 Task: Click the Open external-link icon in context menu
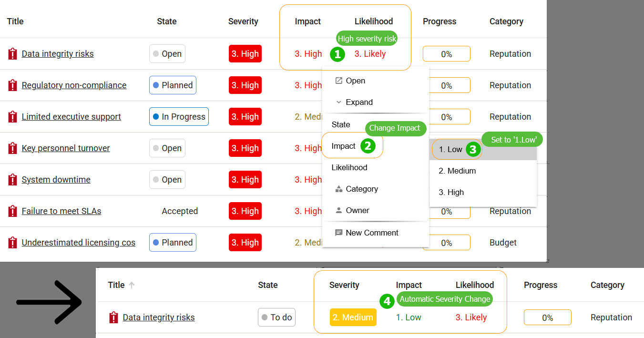tap(339, 81)
